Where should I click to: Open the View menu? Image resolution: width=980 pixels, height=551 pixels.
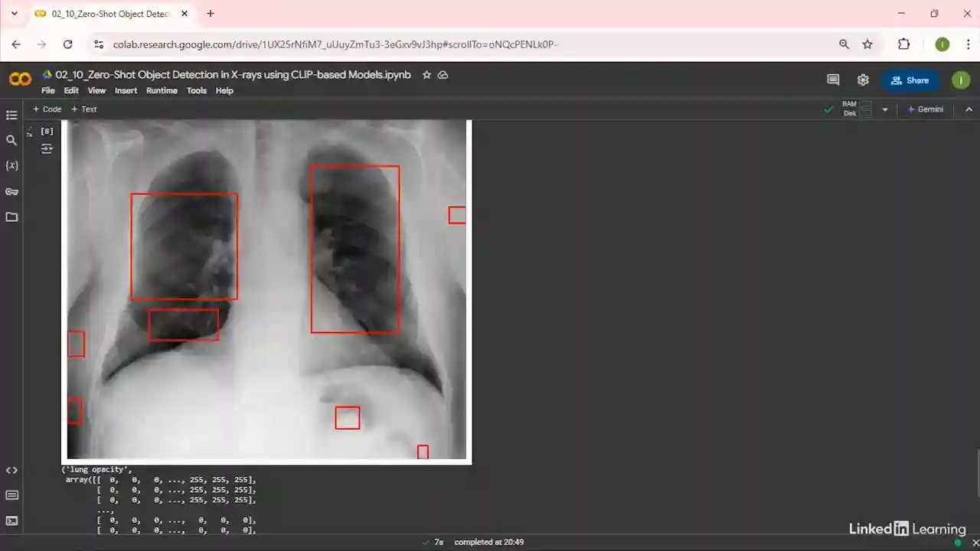pyautogui.click(x=96, y=90)
